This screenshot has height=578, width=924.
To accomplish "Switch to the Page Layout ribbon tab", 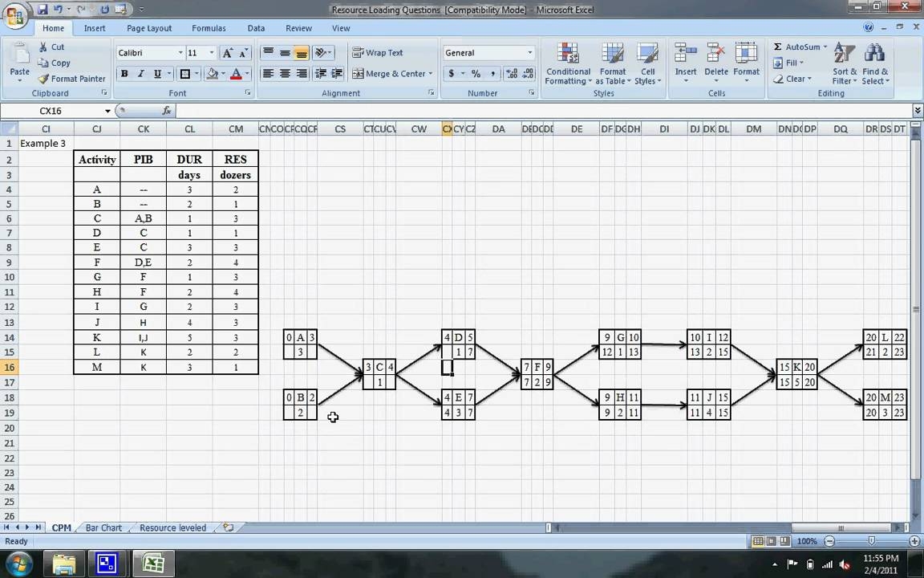I will click(148, 28).
